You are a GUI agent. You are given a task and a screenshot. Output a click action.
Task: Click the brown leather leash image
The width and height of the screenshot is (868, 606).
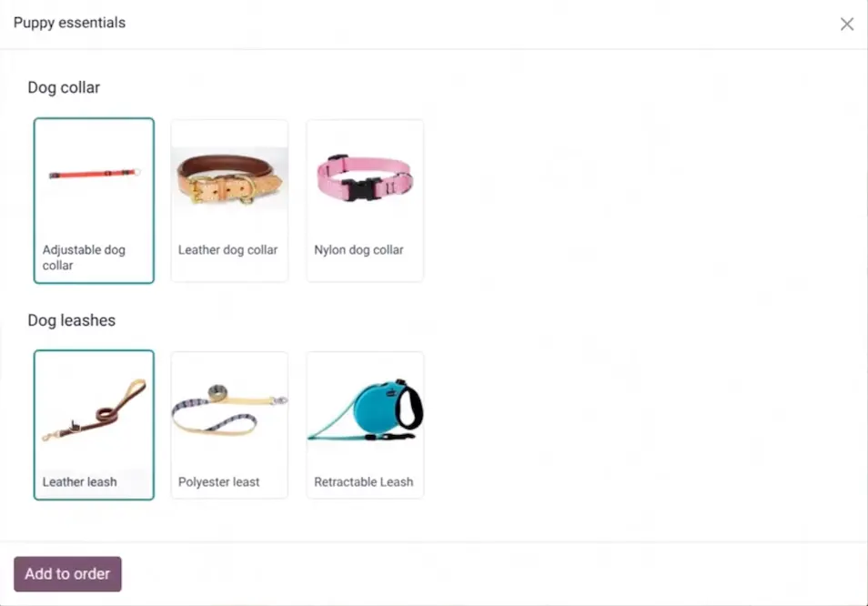coord(94,410)
